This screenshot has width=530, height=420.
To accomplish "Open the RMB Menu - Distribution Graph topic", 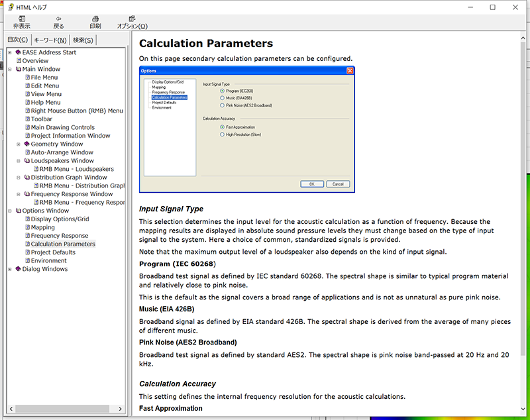I will [81, 186].
